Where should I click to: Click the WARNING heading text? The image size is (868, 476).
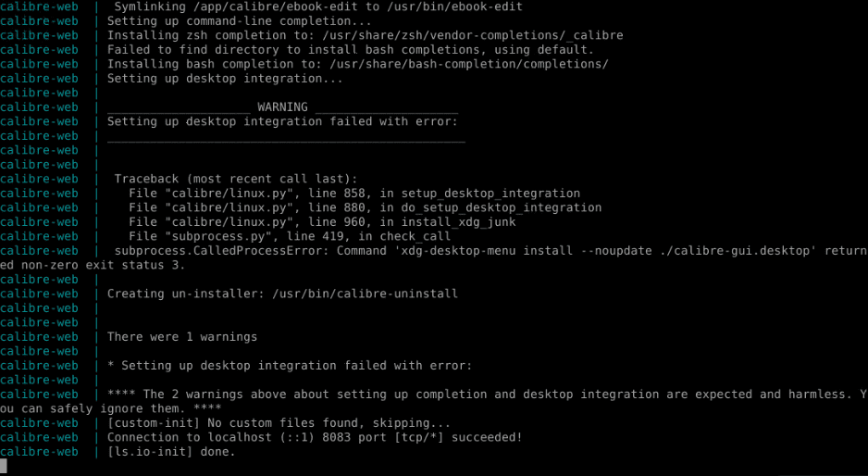(x=282, y=107)
